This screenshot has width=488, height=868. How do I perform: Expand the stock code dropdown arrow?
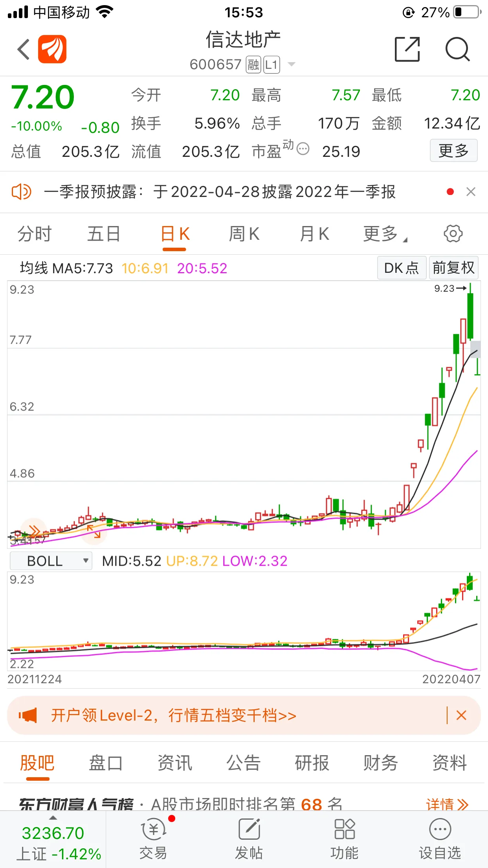point(292,64)
